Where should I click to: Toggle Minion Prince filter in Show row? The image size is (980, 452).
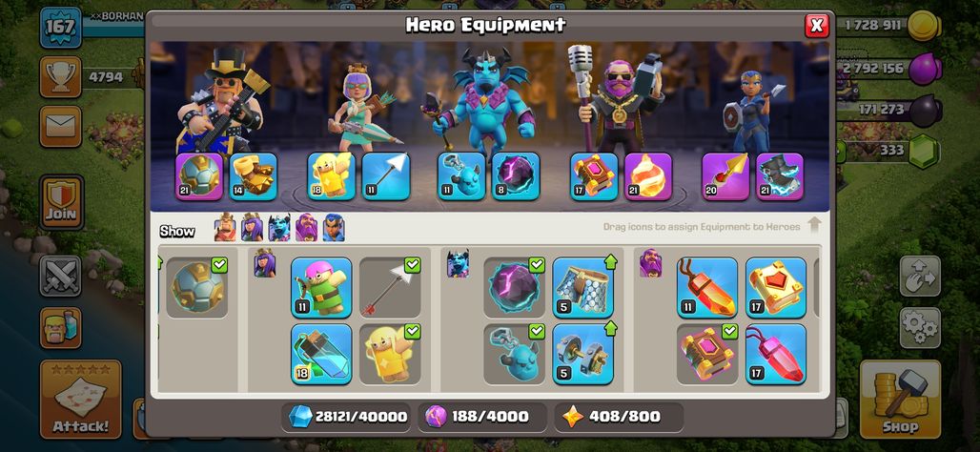click(279, 228)
